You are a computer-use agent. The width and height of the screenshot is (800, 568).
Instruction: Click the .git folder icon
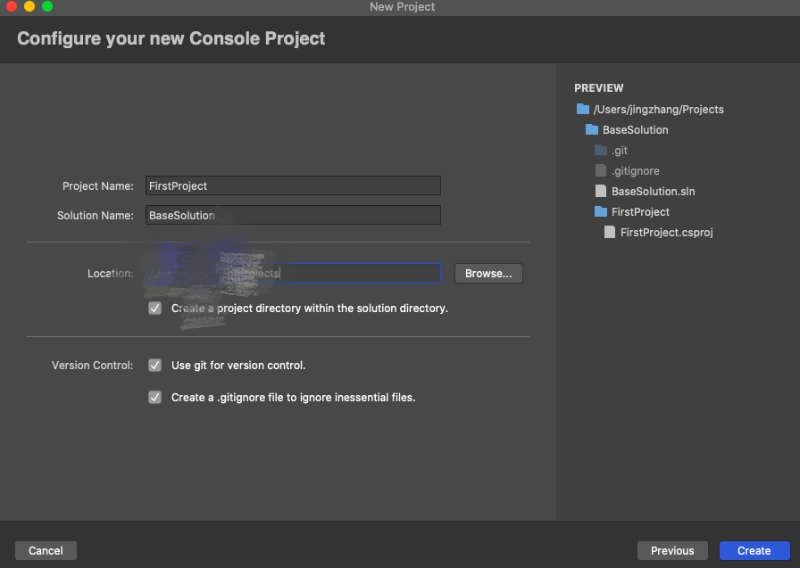pyautogui.click(x=601, y=150)
